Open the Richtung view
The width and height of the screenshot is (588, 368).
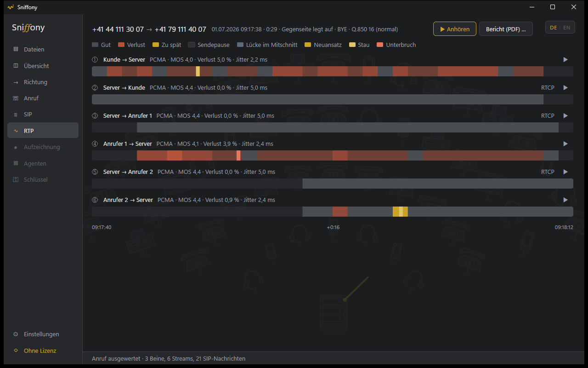click(x=43, y=82)
